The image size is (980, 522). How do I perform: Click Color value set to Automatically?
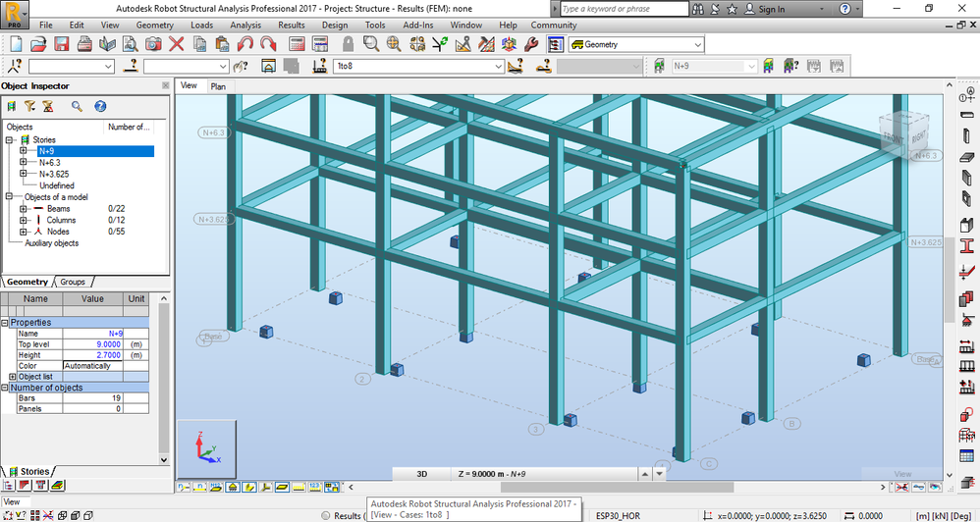[92, 366]
